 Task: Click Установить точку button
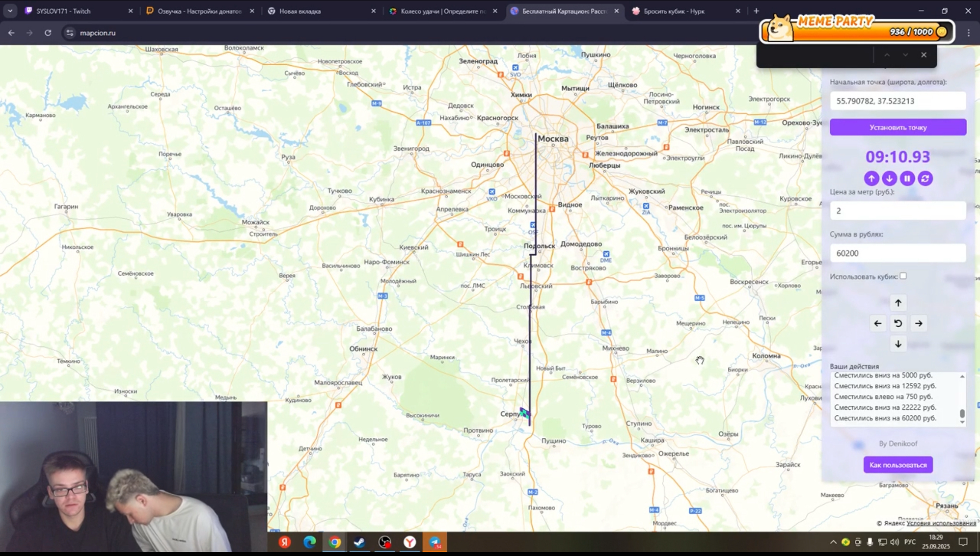pos(898,127)
